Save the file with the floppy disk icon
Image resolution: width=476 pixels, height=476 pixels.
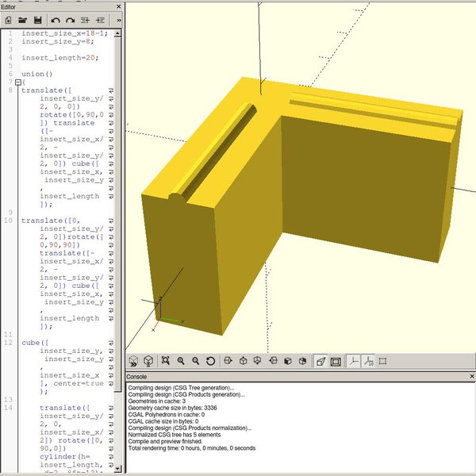coord(37,20)
